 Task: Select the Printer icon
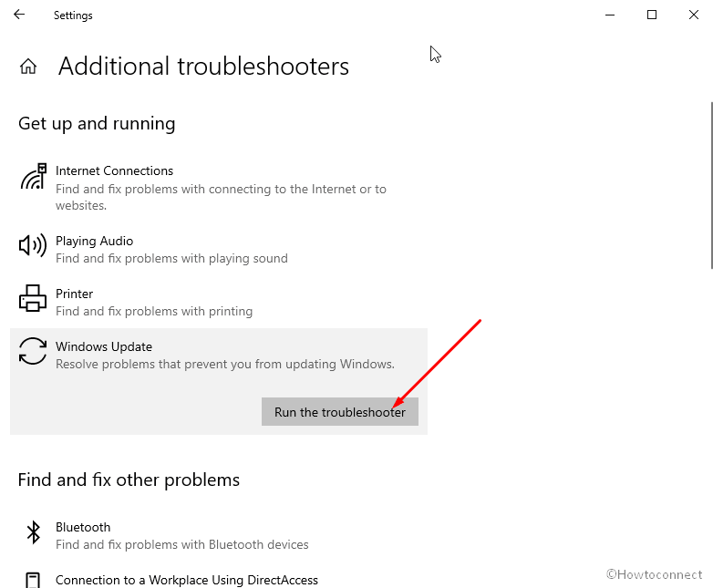tap(33, 298)
